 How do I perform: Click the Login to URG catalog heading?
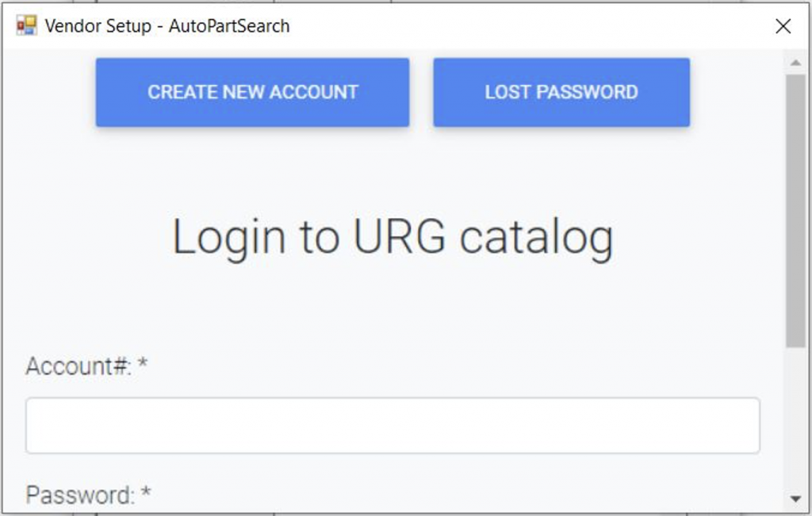click(393, 238)
